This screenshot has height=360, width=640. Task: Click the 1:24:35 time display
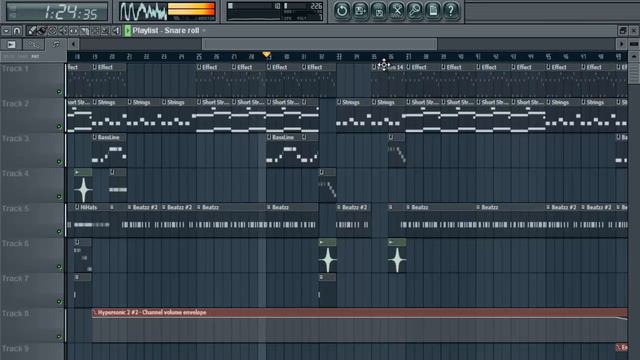click(x=57, y=11)
